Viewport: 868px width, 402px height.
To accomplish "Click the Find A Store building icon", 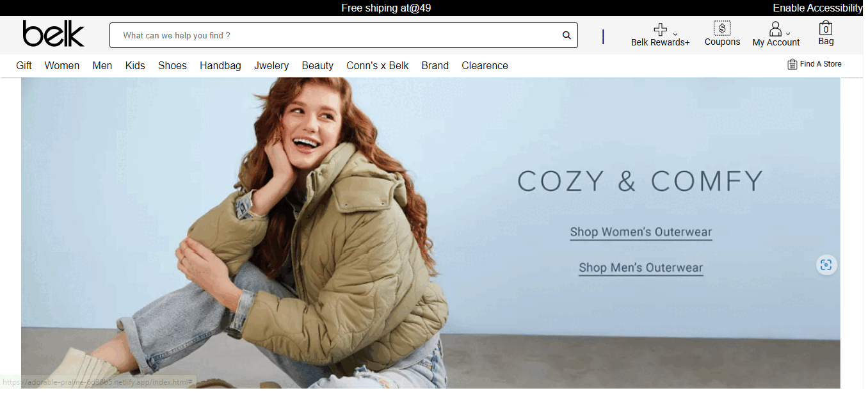I will [x=792, y=64].
